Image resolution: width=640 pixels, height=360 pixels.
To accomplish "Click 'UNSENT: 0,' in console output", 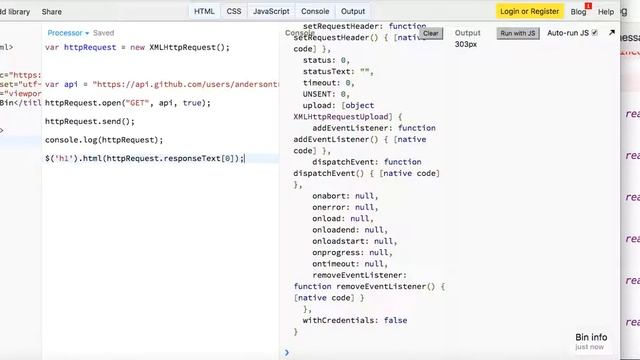I will point(326,94).
